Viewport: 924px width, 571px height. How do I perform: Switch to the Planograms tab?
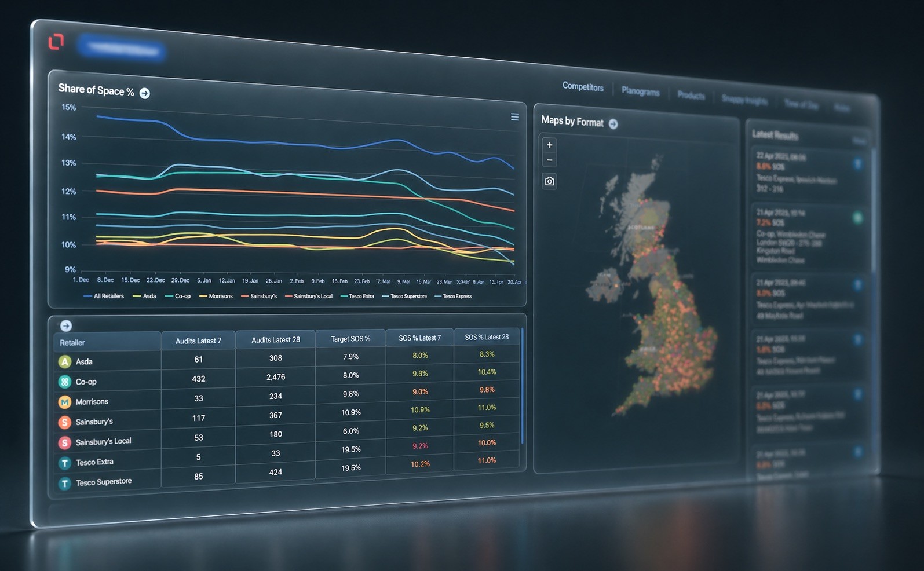click(640, 91)
